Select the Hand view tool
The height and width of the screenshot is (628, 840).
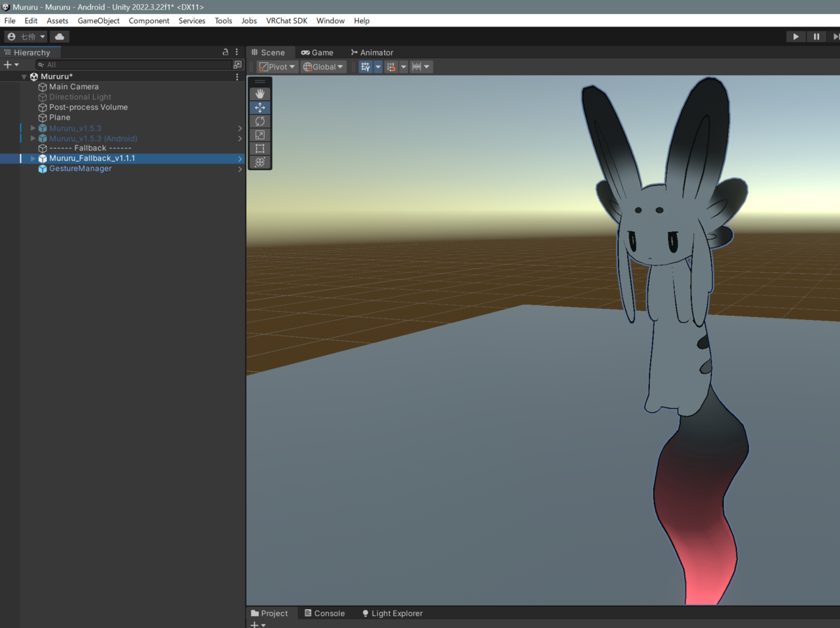[260, 94]
